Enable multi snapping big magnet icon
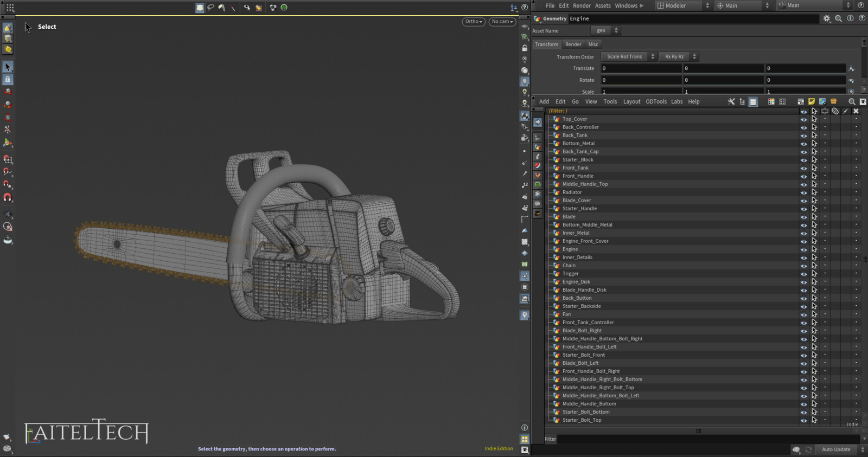Viewport: 868px width, 457px height. (8, 198)
